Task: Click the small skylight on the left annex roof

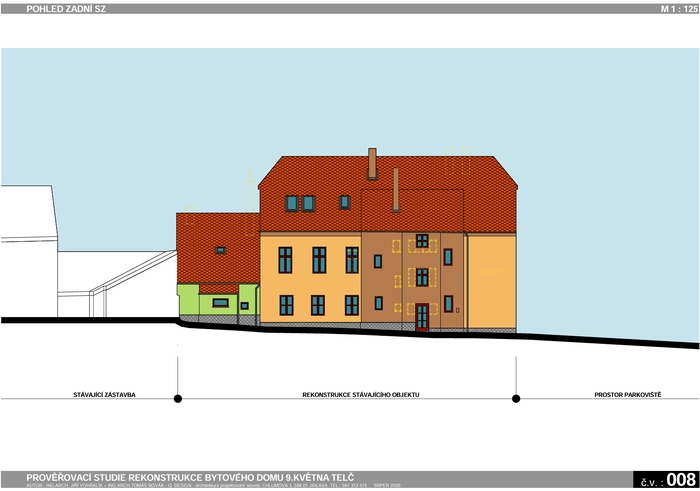Action: point(220,250)
